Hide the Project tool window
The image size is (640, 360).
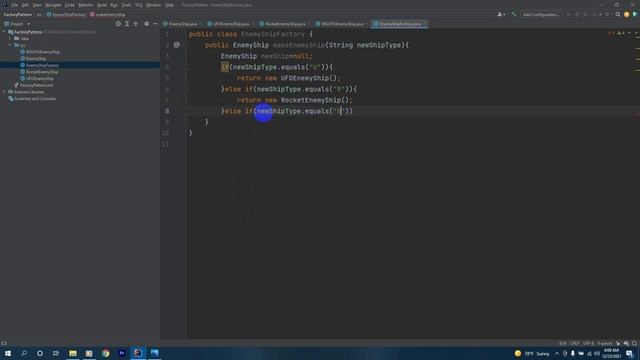156,24
